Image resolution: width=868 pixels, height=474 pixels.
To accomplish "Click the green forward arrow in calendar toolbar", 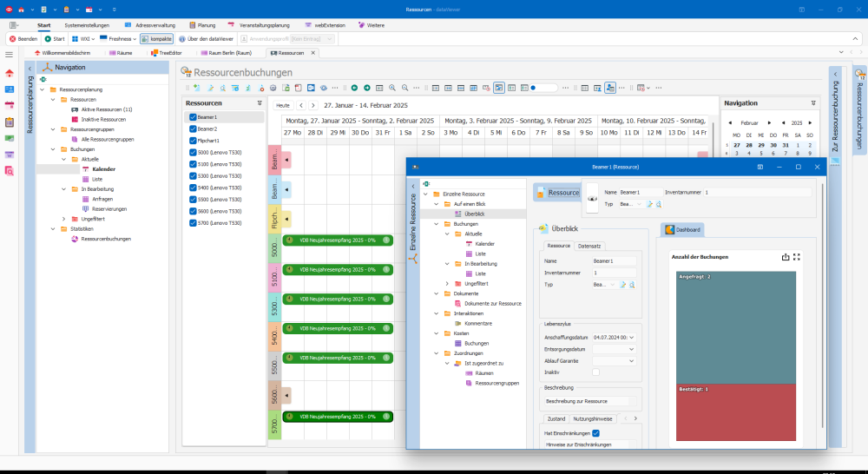I will click(367, 88).
